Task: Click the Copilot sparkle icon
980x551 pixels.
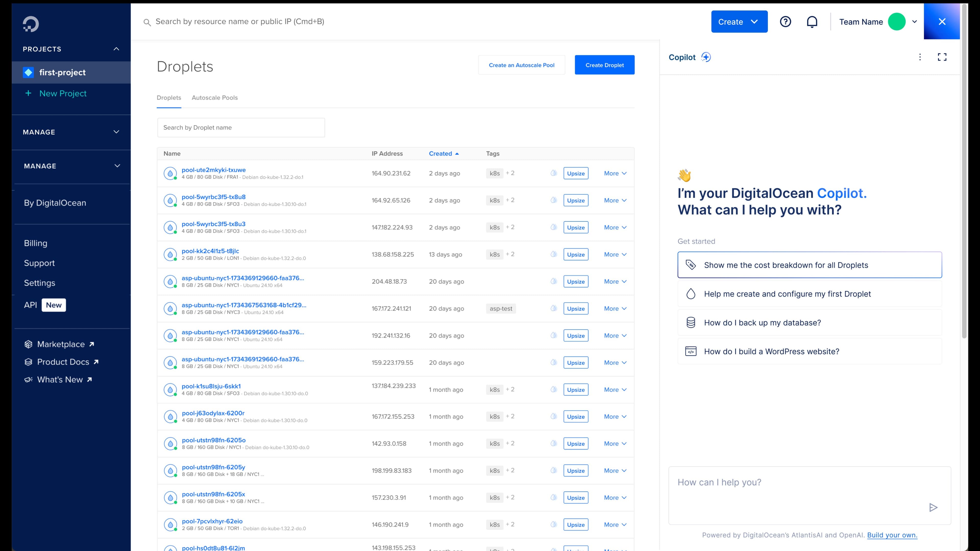Action: [x=706, y=57]
